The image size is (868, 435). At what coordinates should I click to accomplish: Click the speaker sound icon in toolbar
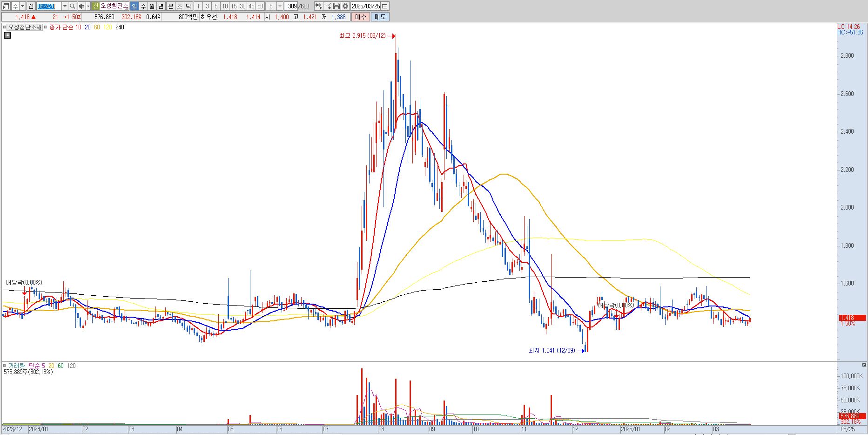tap(81, 6)
